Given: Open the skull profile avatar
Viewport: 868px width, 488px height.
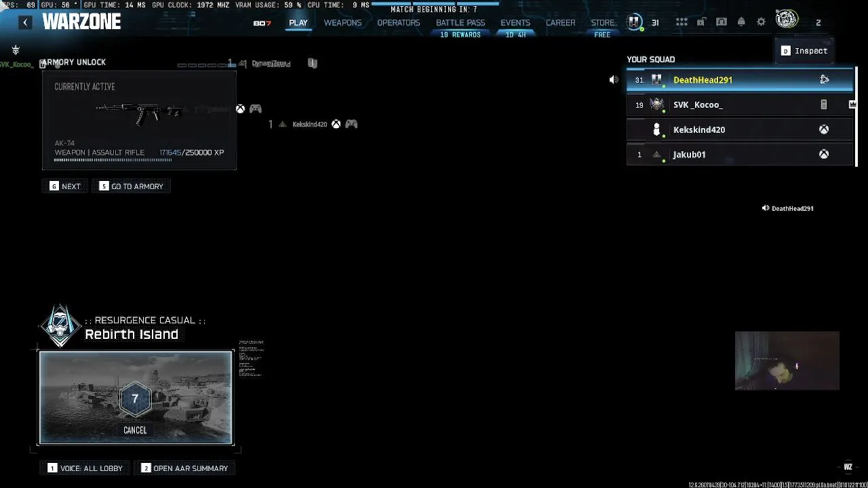Looking at the screenshot, I should 787,20.
